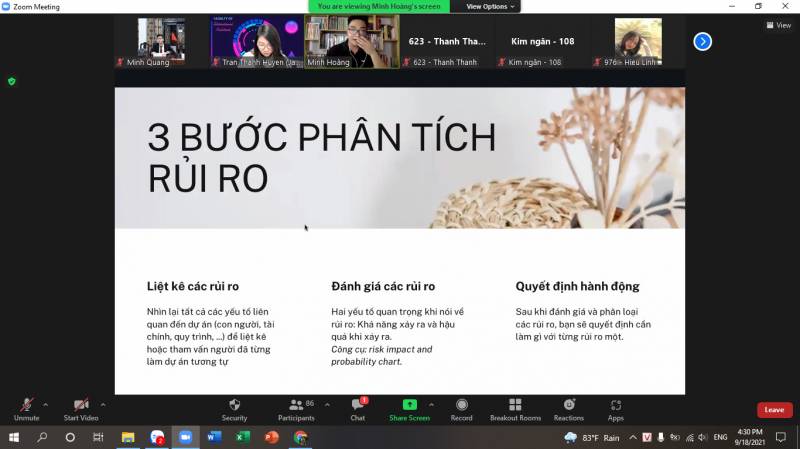Open Breakout Rooms

pos(515,405)
